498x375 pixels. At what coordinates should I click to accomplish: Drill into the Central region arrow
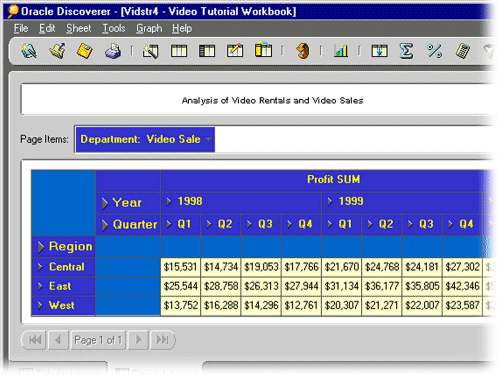tap(40, 267)
